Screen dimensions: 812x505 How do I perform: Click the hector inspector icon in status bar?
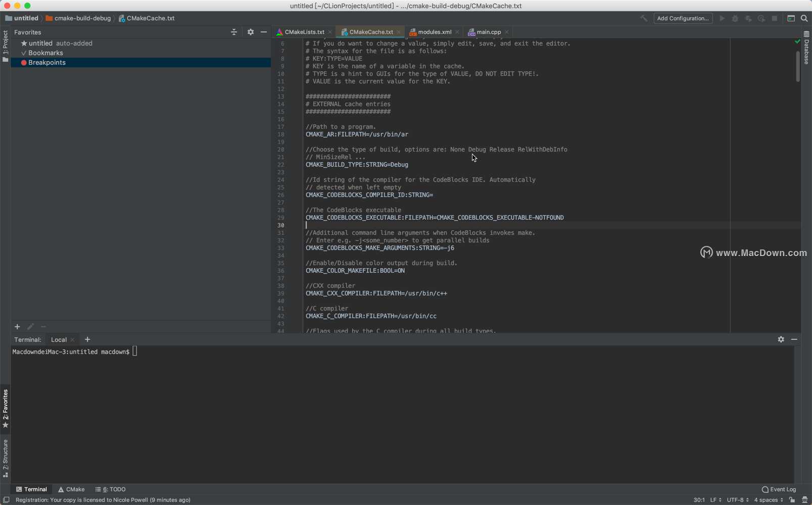(805, 500)
